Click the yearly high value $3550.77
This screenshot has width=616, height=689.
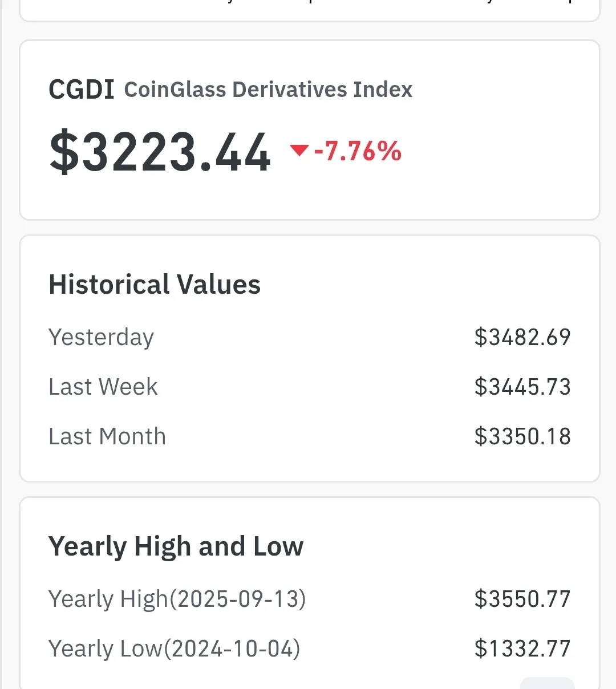click(522, 599)
